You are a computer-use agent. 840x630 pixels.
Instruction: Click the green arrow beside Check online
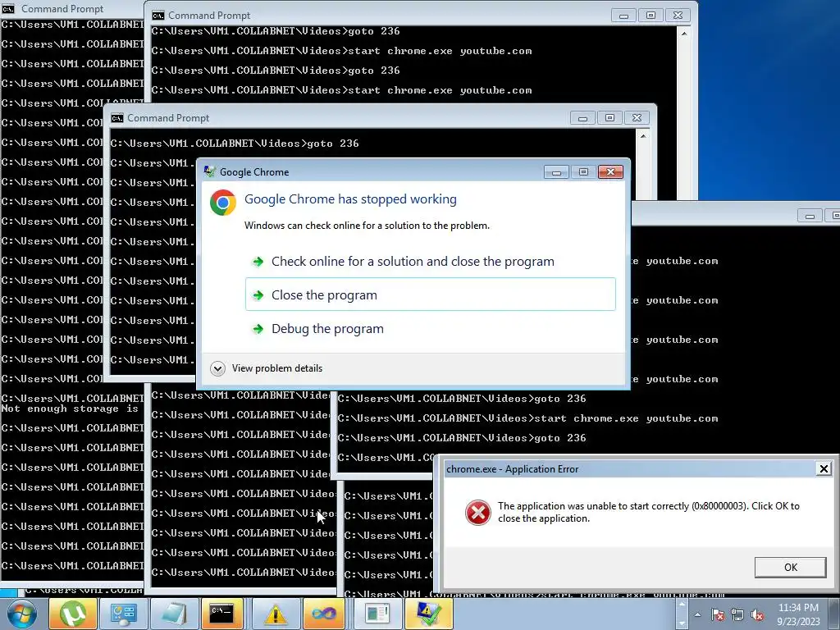pyautogui.click(x=258, y=262)
